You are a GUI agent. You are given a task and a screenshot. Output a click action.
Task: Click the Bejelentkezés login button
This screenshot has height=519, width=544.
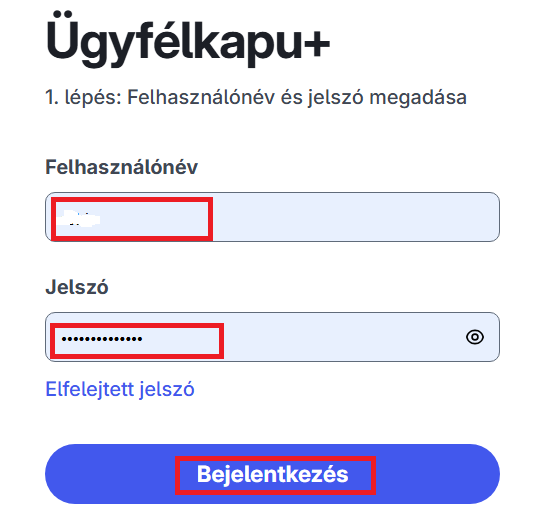[x=272, y=474]
